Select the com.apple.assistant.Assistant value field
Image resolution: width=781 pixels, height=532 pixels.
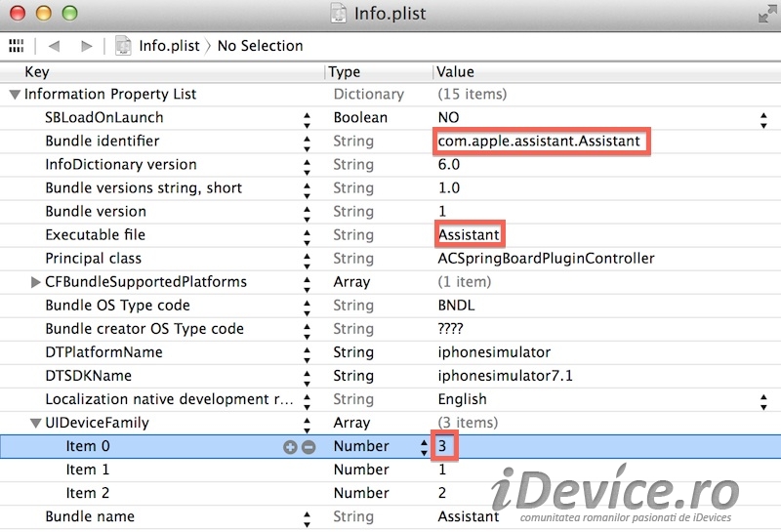(542, 142)
